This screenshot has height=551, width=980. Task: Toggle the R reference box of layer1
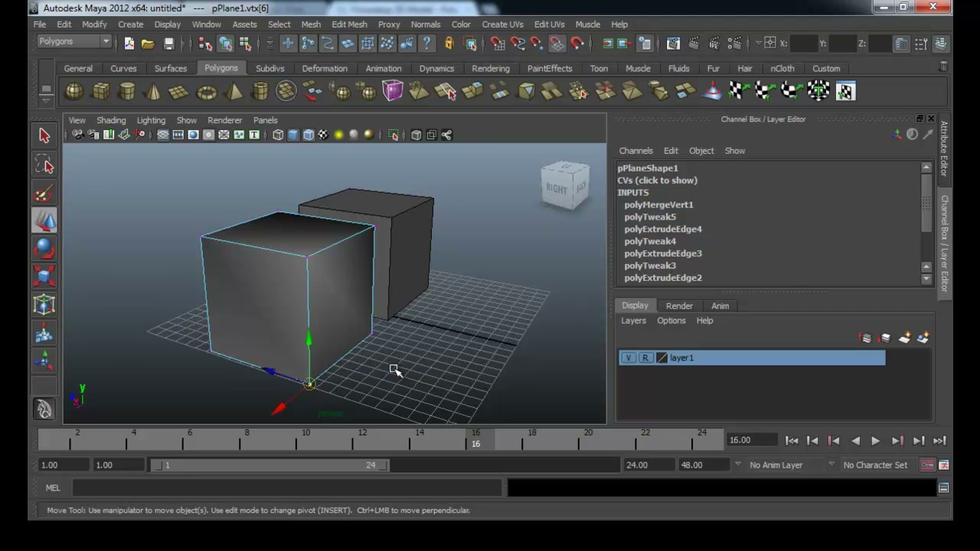[645, 357]
